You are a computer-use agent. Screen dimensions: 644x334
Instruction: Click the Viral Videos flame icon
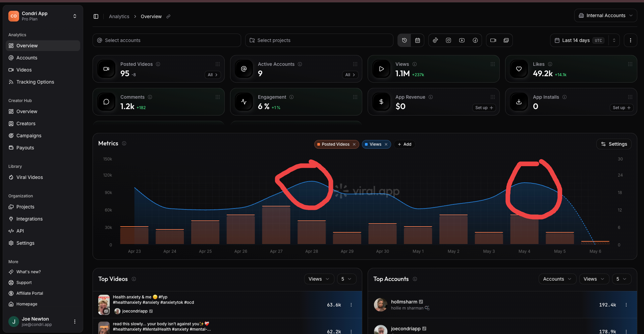click(x=11, y=177)
